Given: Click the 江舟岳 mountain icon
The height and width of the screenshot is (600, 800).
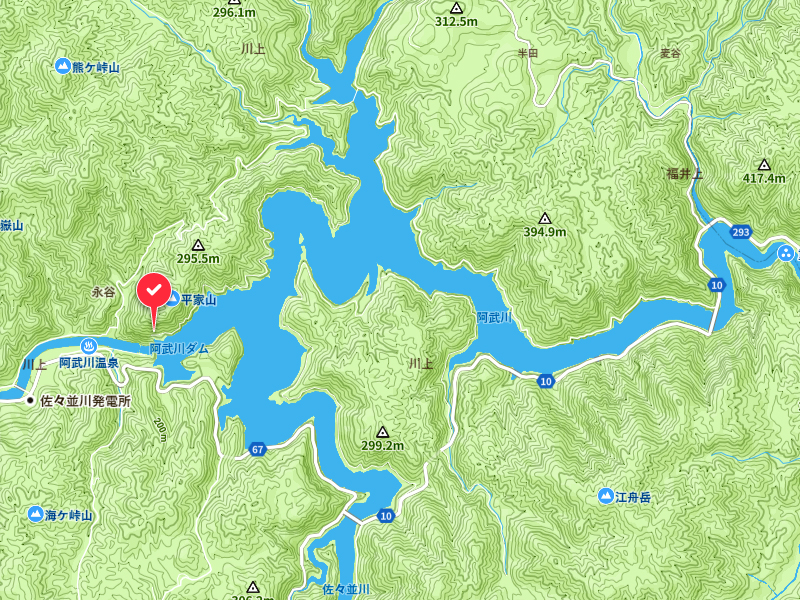Looking at the screenshot, I should [606, 496].
